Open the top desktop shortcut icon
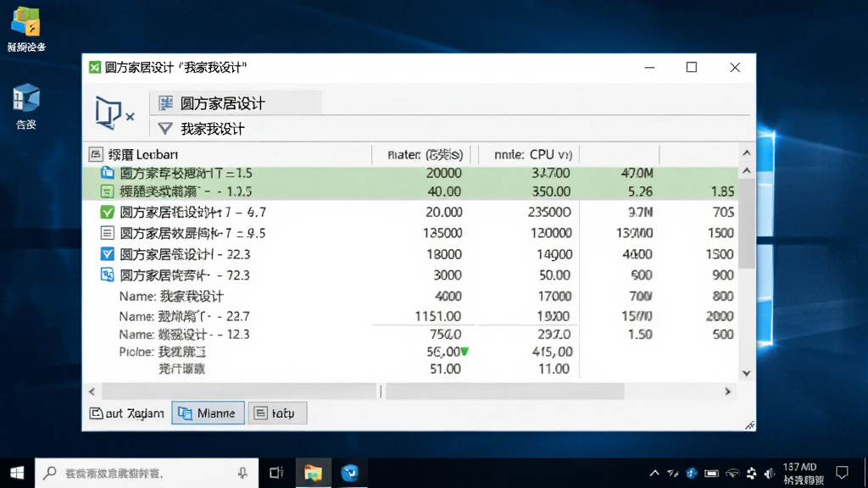 pos(26,30)
